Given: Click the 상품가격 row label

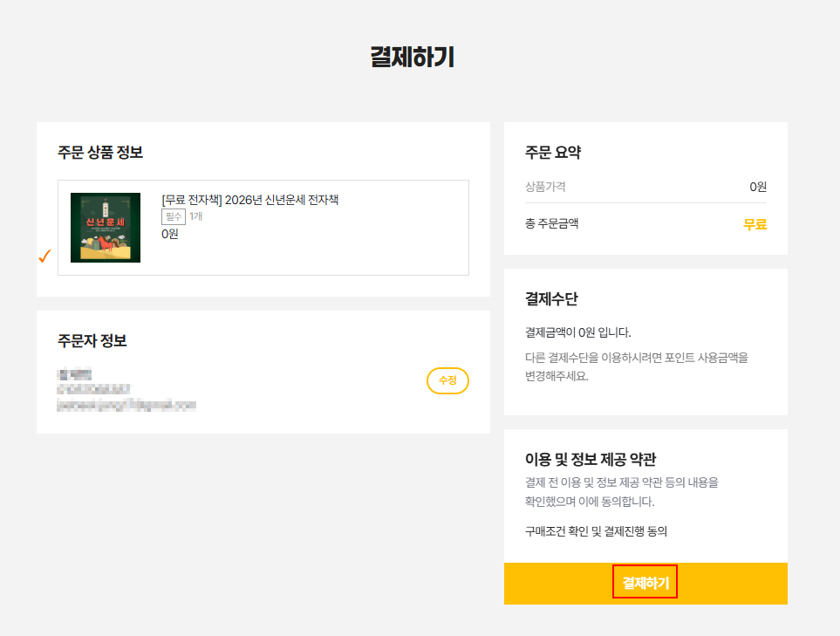Looking at the screenshot, I should tap(545, 187).
